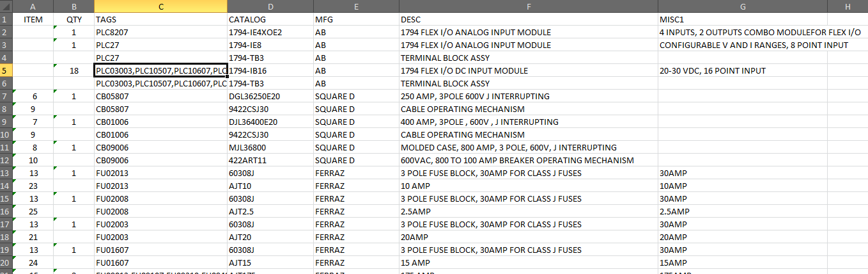Screen dimensions: 868x274
Task: Click the DGL36250E20 catalog cell
Action: (270, 96)
